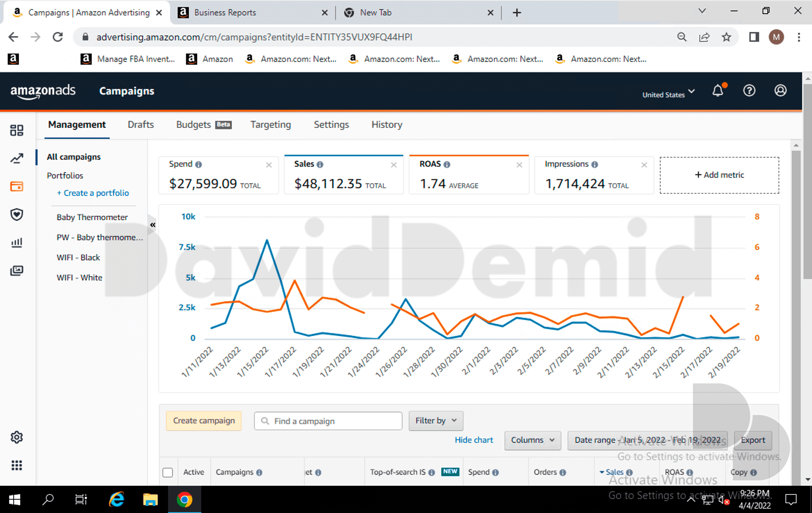Open the trend line insights sidebar icon
Viewport: 812px width, 513px height.
pyautogui.click(x=17, y=158)
